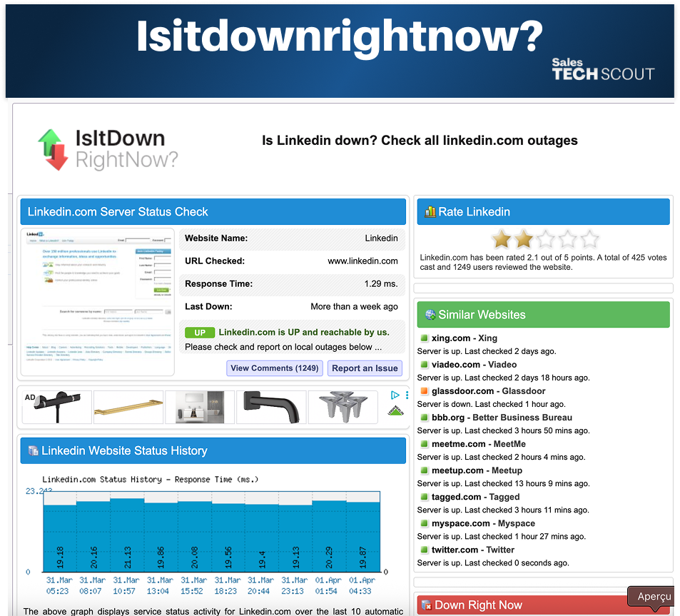Open the ad options three-dot menu
The height and width of the screenshot is (616, 680).
click(407, 395)
